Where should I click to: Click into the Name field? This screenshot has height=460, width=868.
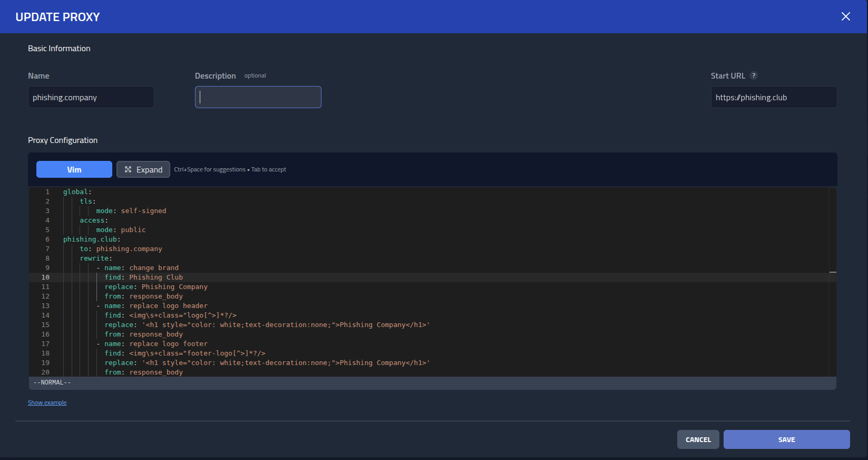coord(91,97)
